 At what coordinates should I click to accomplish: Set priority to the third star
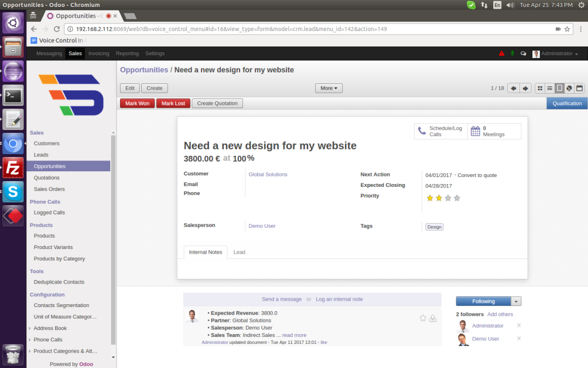tap(448, 198)
